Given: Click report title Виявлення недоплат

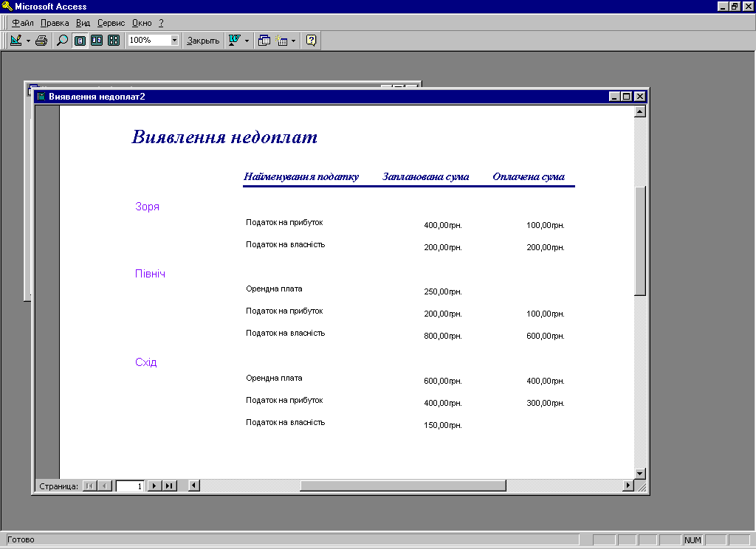Looking at the screenshot, I should click(x=224, y=137).
